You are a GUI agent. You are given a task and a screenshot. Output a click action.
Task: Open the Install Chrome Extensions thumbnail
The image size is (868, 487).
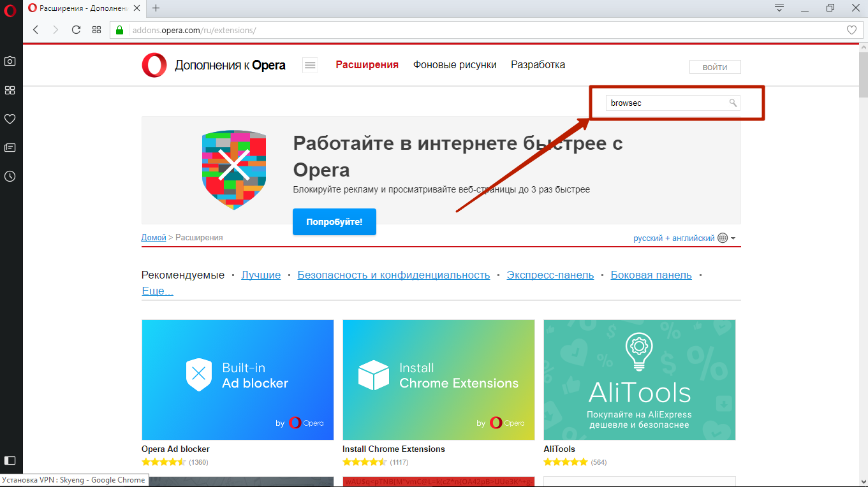[x=439, y=380]
